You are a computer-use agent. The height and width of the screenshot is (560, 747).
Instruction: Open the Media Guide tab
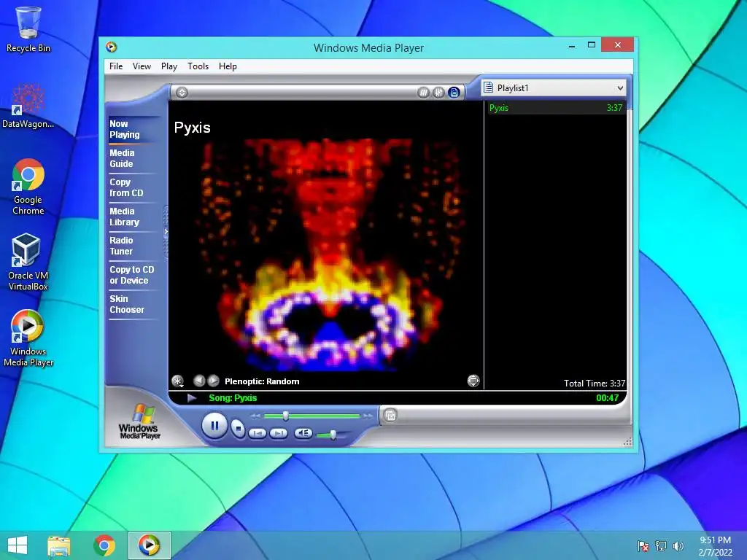coord(122,158)
